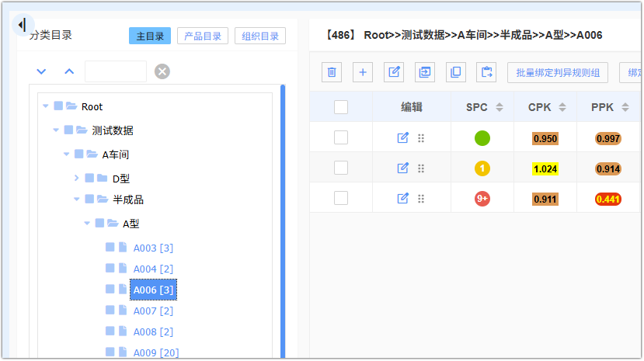Select A004 [2] in tree
The height and width of the screenshot is (361, 644).
coord(153,269)
